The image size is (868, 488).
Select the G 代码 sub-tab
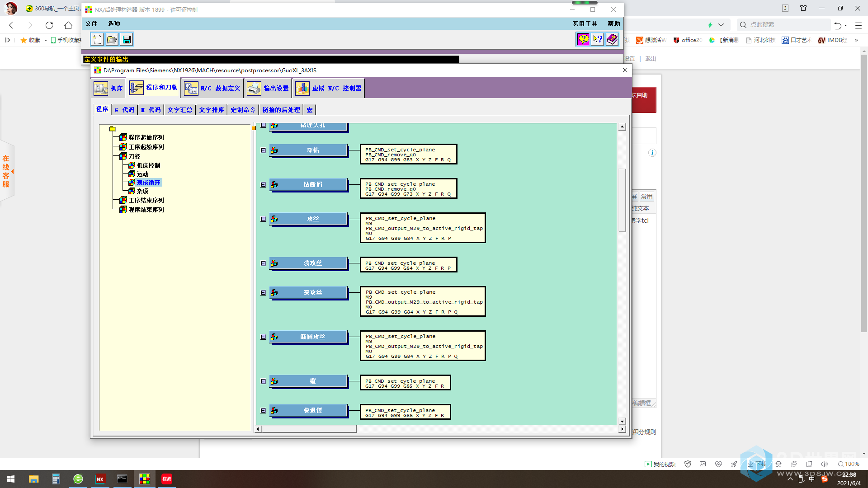coord(124,110)
